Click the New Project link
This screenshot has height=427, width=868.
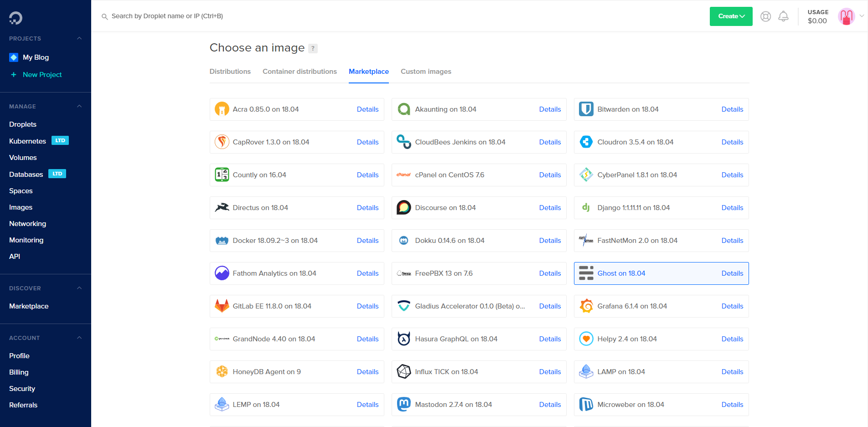(x=42, y=75)
